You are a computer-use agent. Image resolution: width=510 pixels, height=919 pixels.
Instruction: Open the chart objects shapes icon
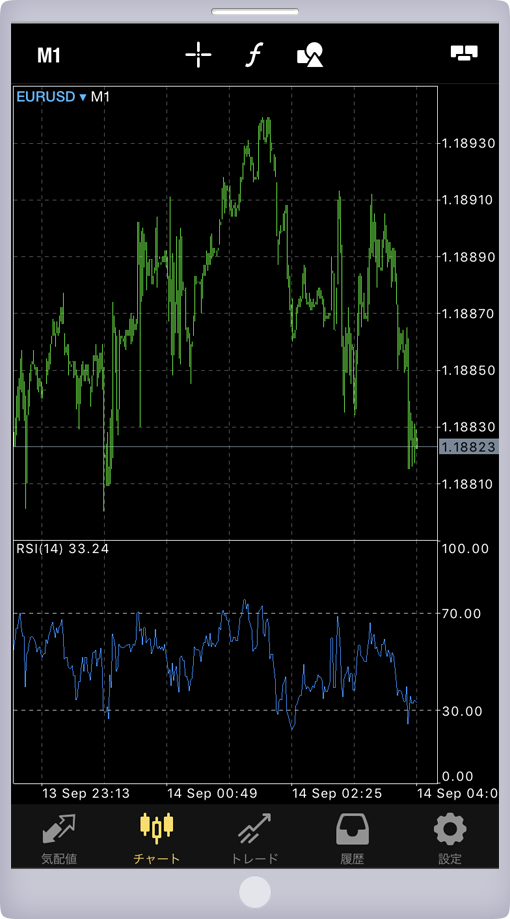tap(310, 55)
